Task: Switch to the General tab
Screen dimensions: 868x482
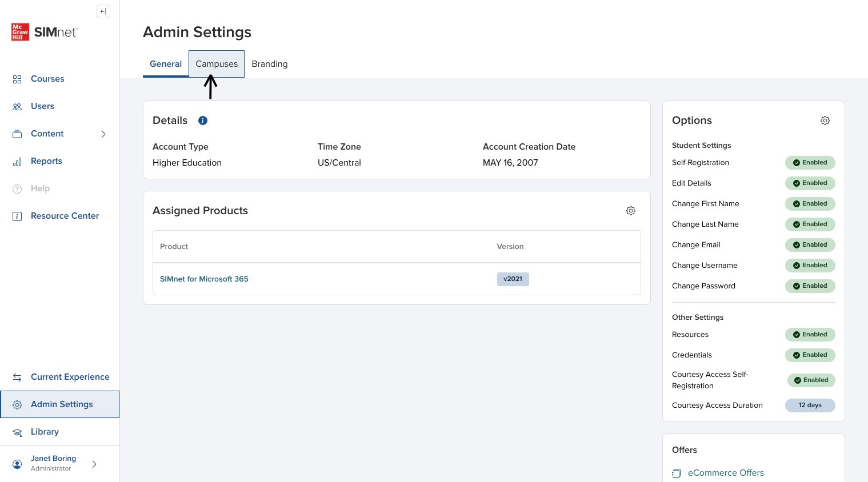Action: [x=166, y=64]
